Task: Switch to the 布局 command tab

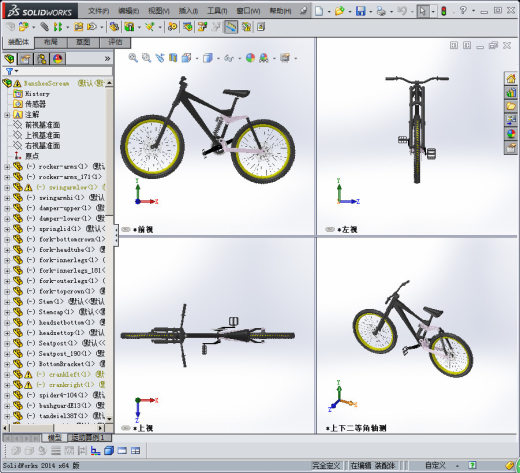Action: tap(51, 42)
